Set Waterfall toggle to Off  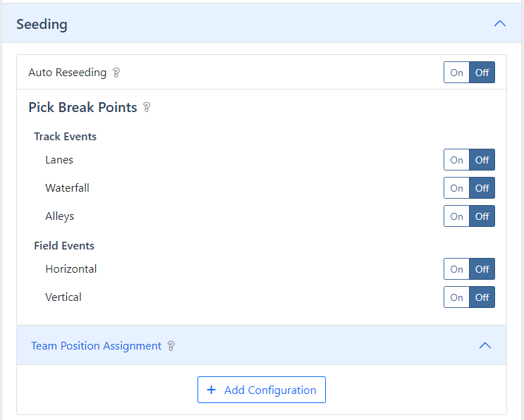pyautogui.click(x=482, y=188)
